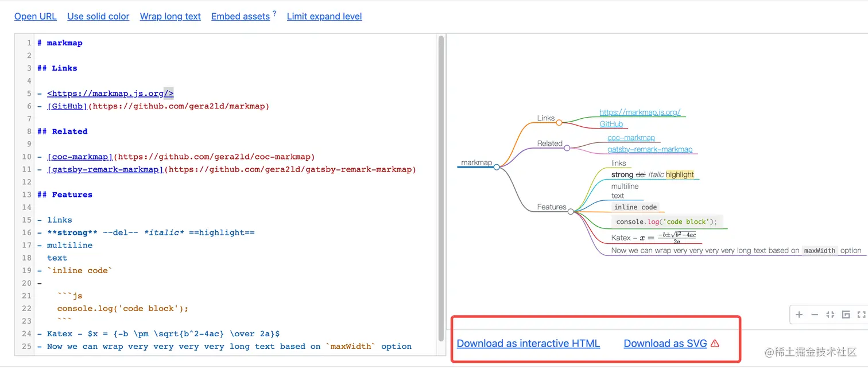Open coc-markmap link in the mindmap
The image size is (868, 369).
tap(631, 138)
